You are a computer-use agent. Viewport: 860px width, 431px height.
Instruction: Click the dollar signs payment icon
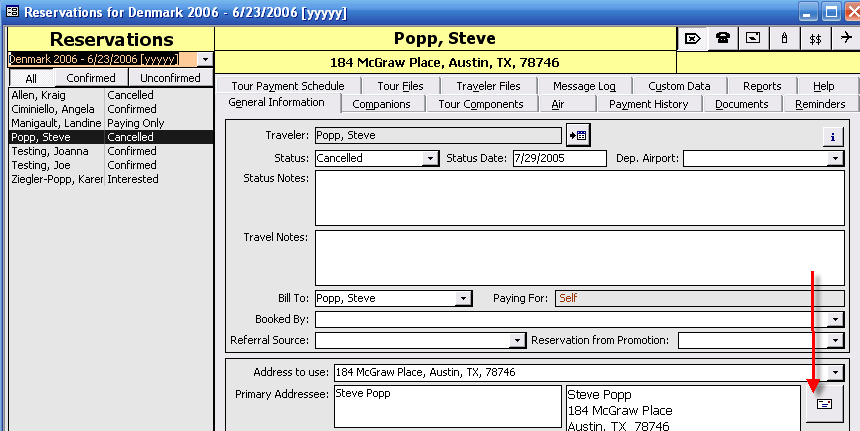coord(815,38)
